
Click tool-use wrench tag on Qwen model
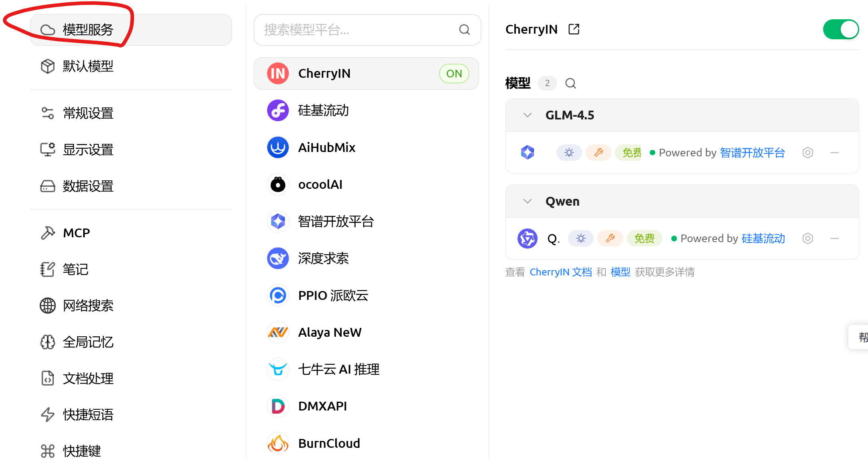pos(610,239)
